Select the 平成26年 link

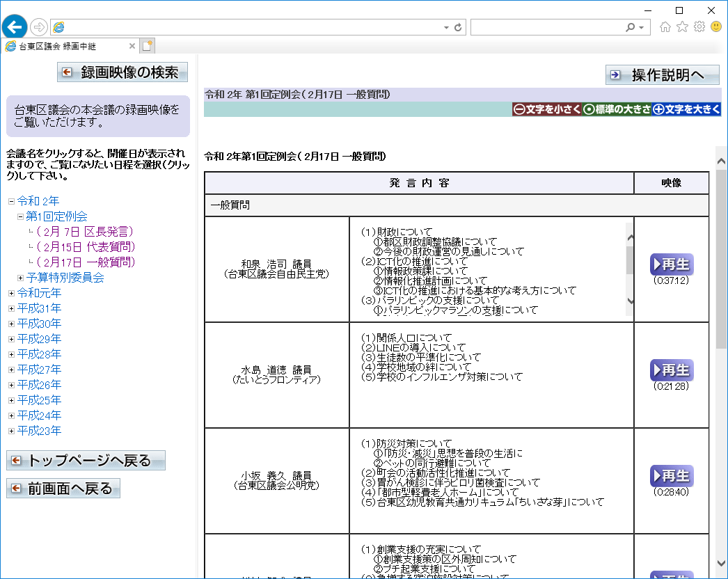39,384
